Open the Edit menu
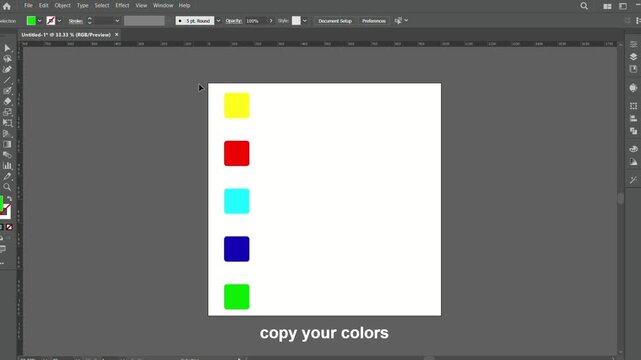Image resolution: width=641 pixels, height=360 pixels. (44, 6)
